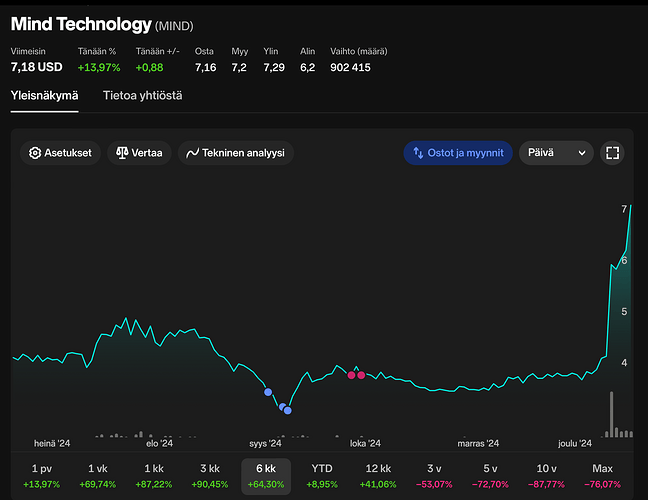Click the 7,18 USD last price
This screenshot has width=648, height=500.
click(x=37, y=67)
